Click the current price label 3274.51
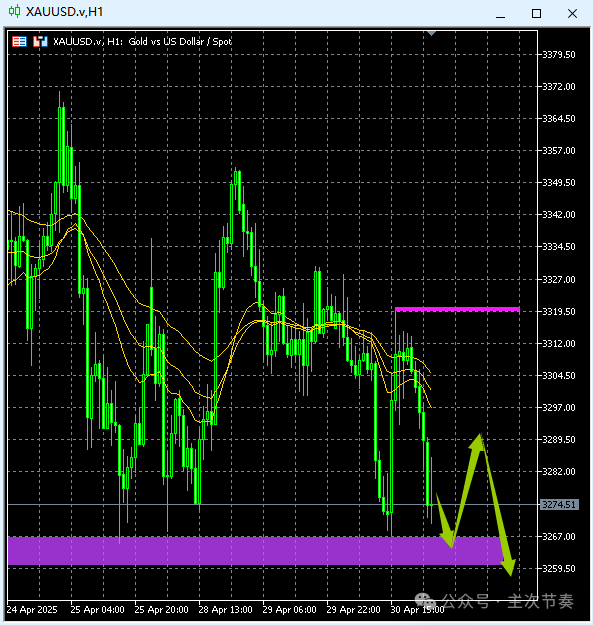 coord(559,505)
